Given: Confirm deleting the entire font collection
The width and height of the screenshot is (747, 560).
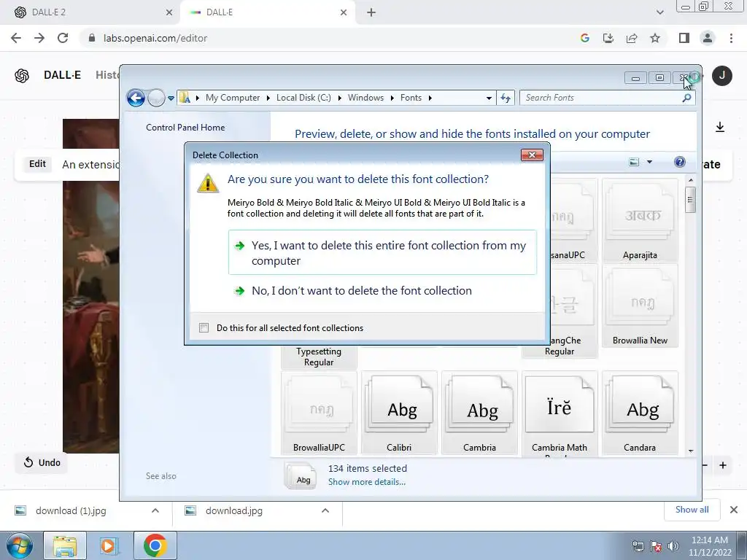Looking at the screenshot, I should click(x=382, y=252).
